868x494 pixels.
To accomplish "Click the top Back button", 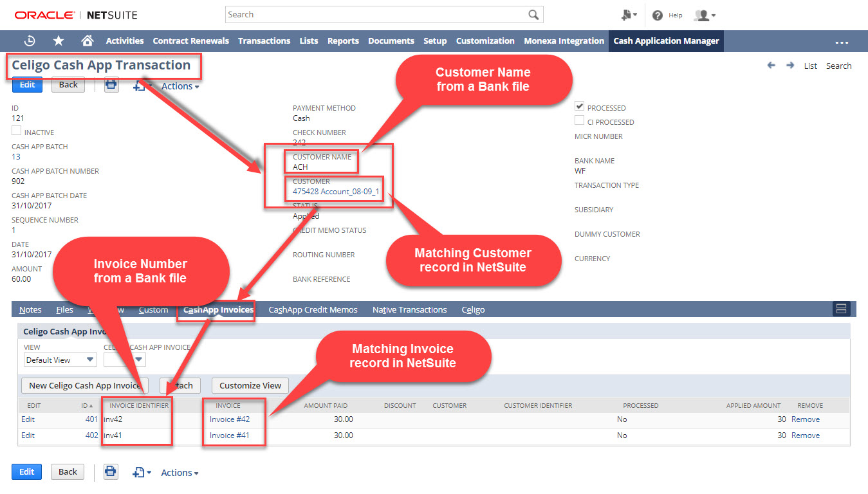I will [x=68, y=85].
